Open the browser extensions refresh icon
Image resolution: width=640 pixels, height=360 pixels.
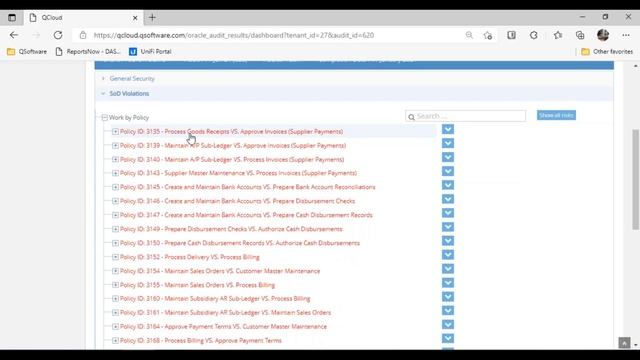534,35
